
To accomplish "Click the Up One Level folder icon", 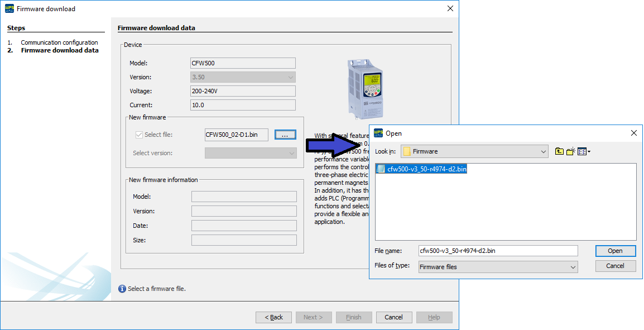I will click(559, 151).
